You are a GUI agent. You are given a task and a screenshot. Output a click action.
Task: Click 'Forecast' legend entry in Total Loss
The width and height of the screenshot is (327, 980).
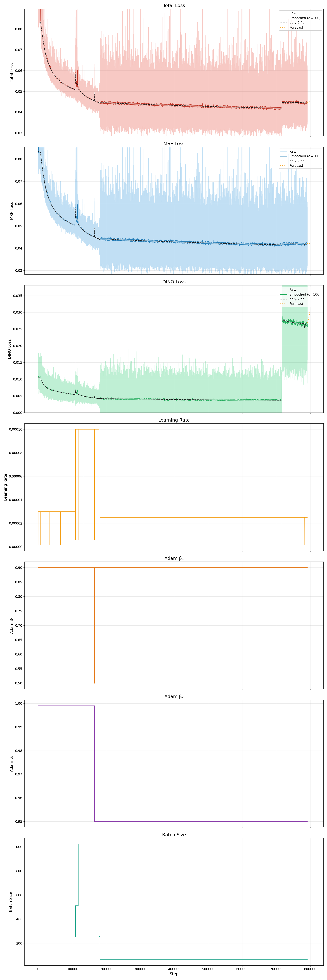pos(296,27)
